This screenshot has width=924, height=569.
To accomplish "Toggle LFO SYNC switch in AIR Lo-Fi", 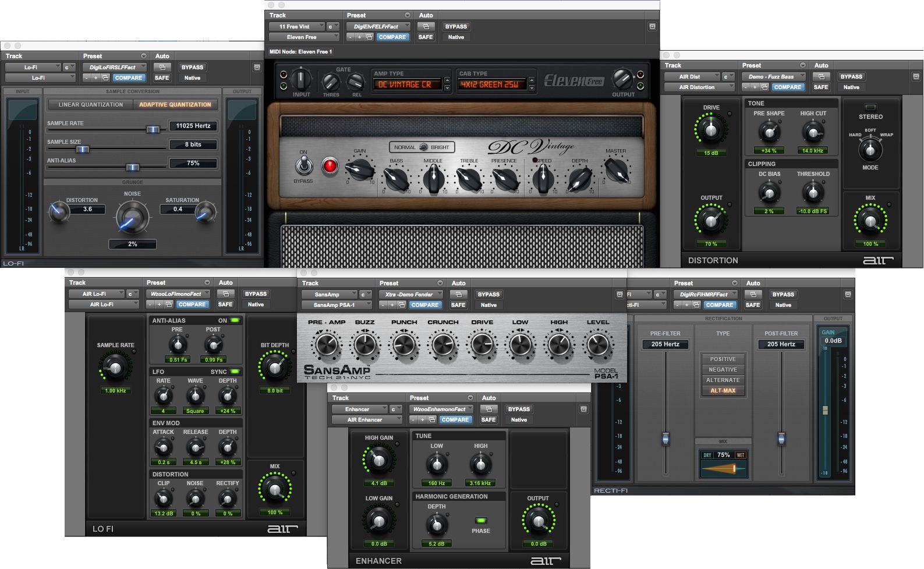I will (x=235, y=372).
